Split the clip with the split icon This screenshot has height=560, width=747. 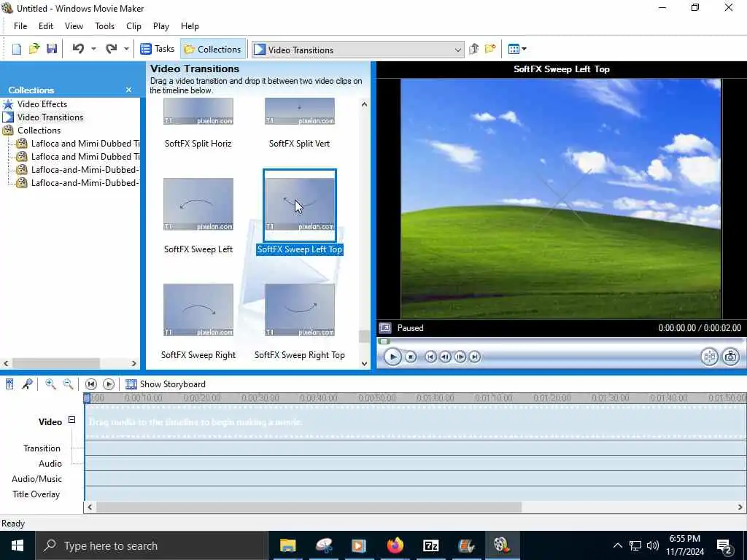click(709, 357)
